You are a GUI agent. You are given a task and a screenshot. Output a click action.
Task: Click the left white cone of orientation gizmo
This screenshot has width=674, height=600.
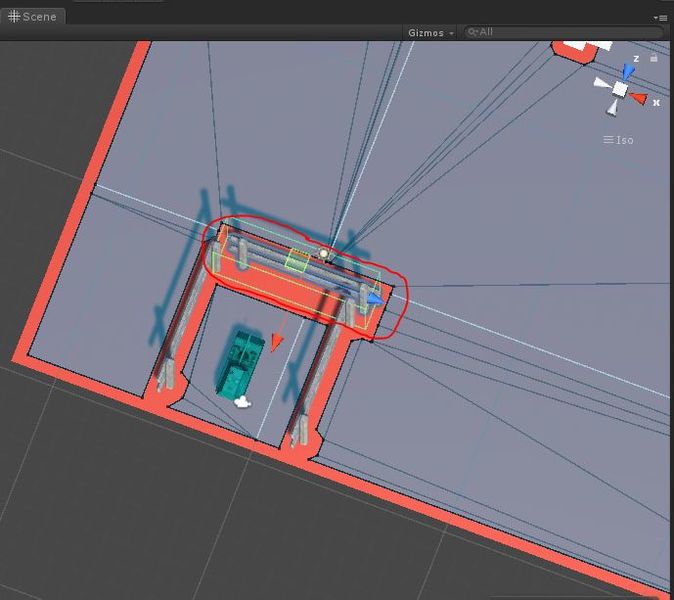[602, 83]
